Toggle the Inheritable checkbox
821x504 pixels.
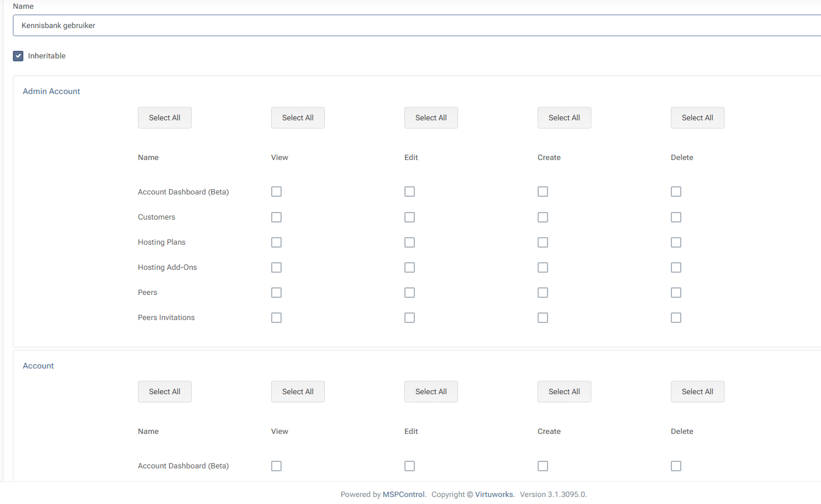click(x=18, y=56)
